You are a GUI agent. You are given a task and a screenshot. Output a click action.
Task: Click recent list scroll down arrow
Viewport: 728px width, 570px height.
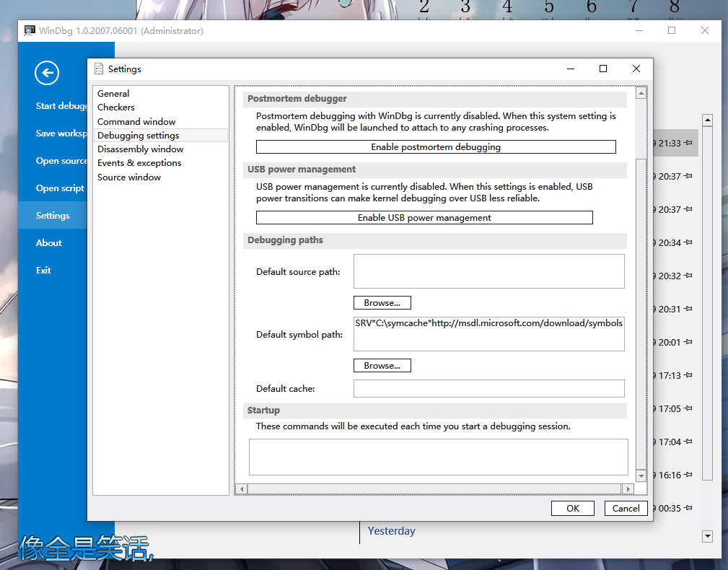(707, 536)
